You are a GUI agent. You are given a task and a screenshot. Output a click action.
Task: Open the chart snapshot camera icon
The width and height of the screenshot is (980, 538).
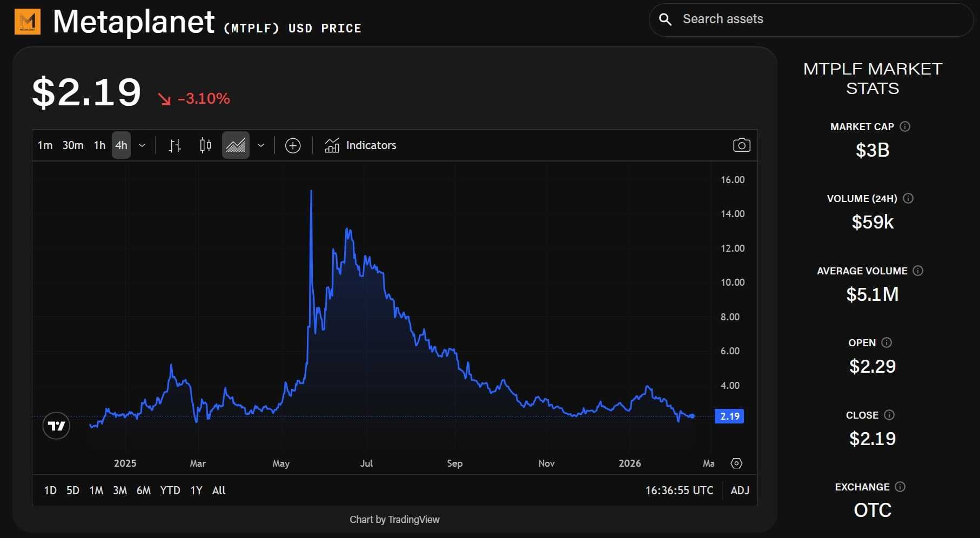tap(741, 145)
